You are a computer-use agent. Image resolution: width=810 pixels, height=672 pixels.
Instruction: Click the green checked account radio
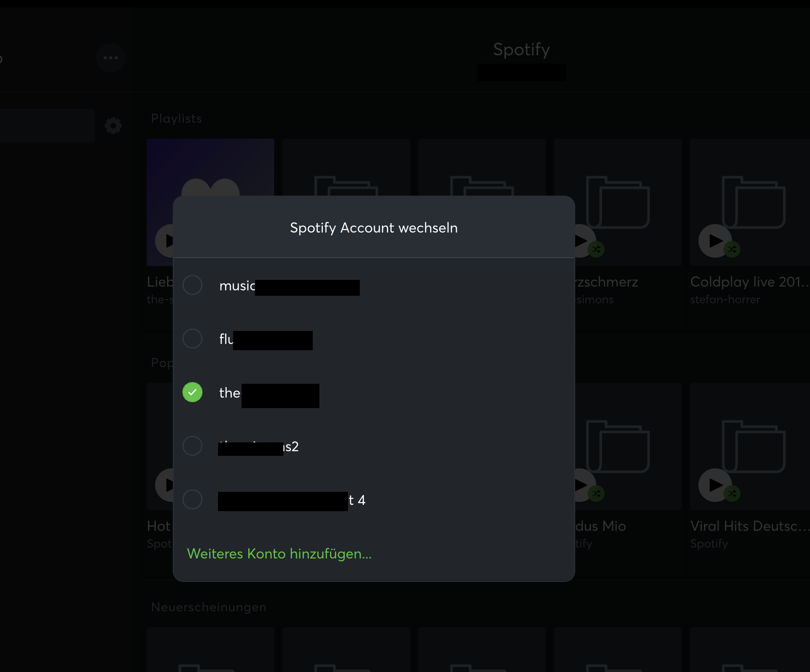(x=192, y=392)
